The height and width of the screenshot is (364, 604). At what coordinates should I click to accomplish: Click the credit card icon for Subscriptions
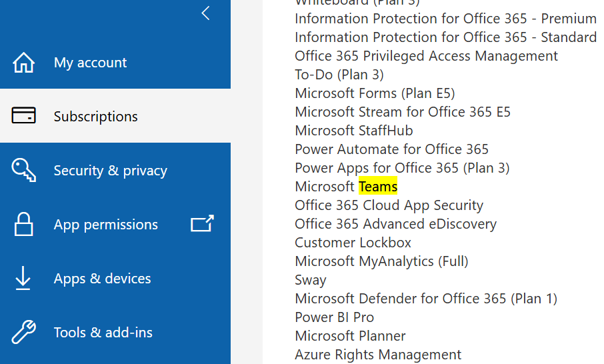23,115
